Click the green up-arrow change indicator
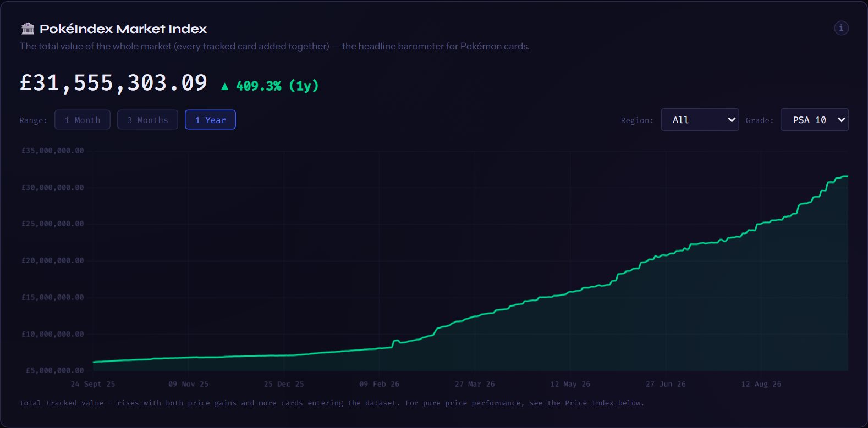The image size is (868, 428). pyautogui.click(x=224, y=86)
